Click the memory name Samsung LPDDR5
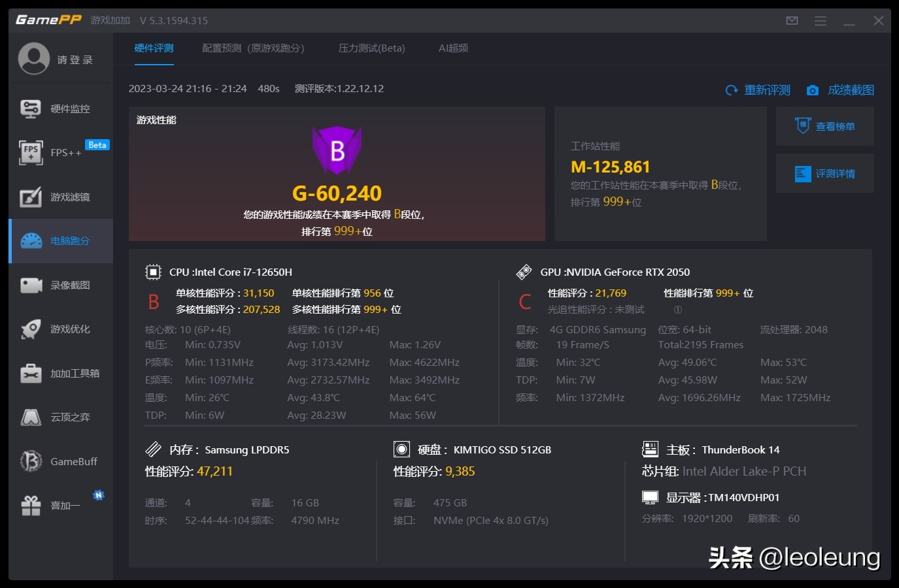Image resolution: width=899 pixels, height=588 pixels. tap(247, 450)
